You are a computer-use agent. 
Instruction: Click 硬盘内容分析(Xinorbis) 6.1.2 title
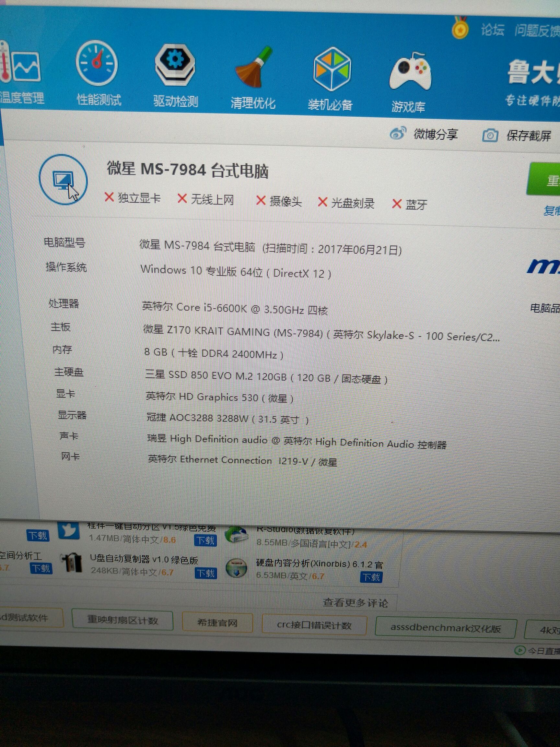[x=320, y=563]
